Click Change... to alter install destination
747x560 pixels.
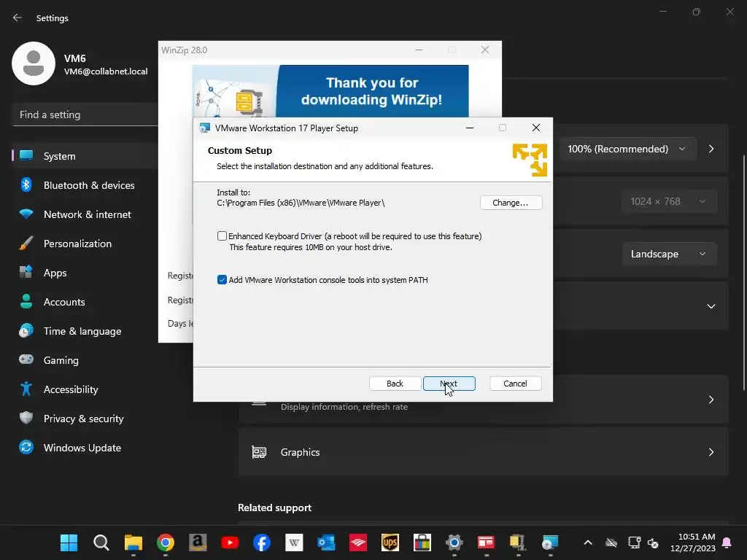point(511,203)
